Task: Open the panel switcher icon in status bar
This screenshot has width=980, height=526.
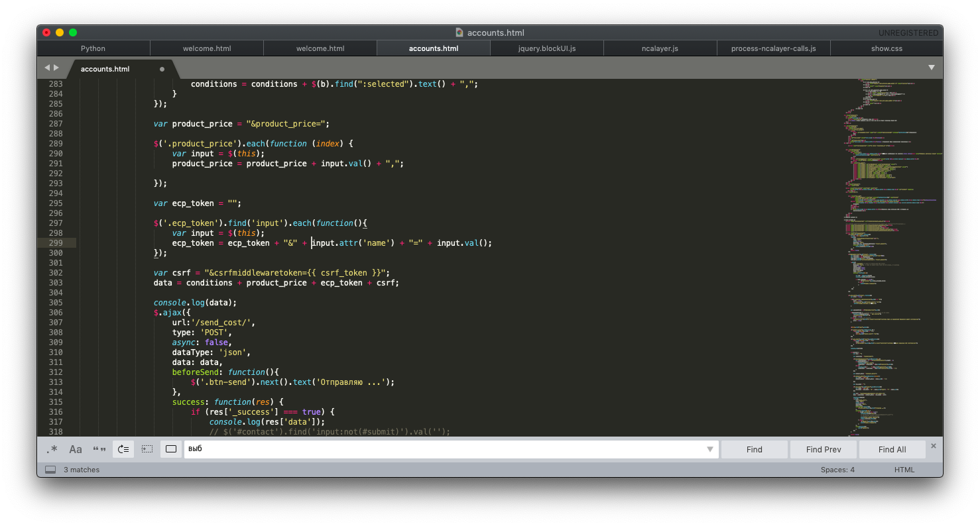Action: coord(50,470)
